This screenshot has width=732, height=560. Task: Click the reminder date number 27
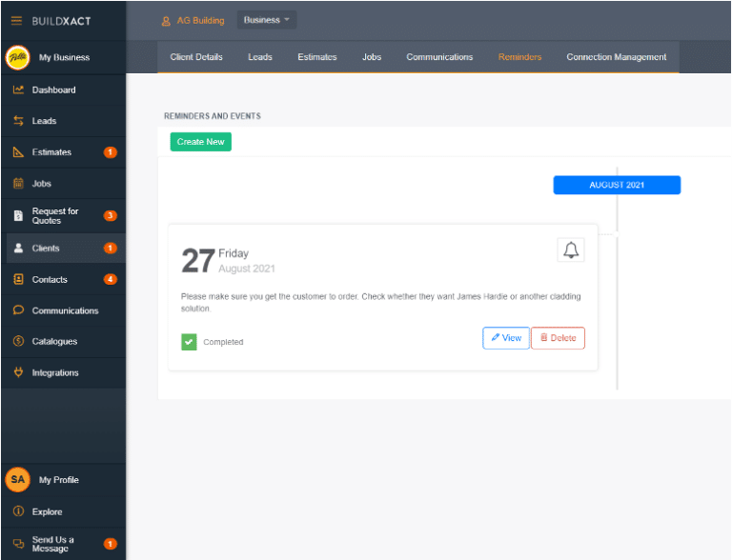coord(198,260)
